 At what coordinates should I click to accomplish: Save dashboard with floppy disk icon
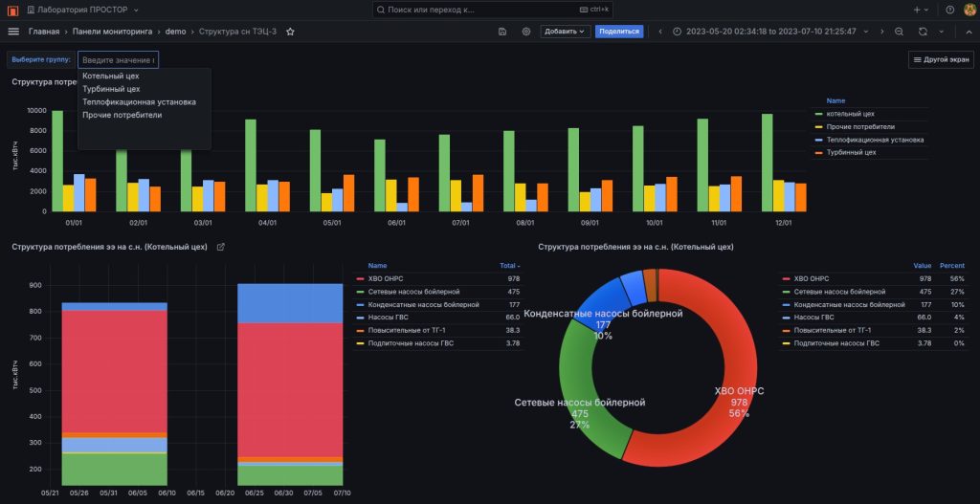pyautogui.click(x=502, y=32)
